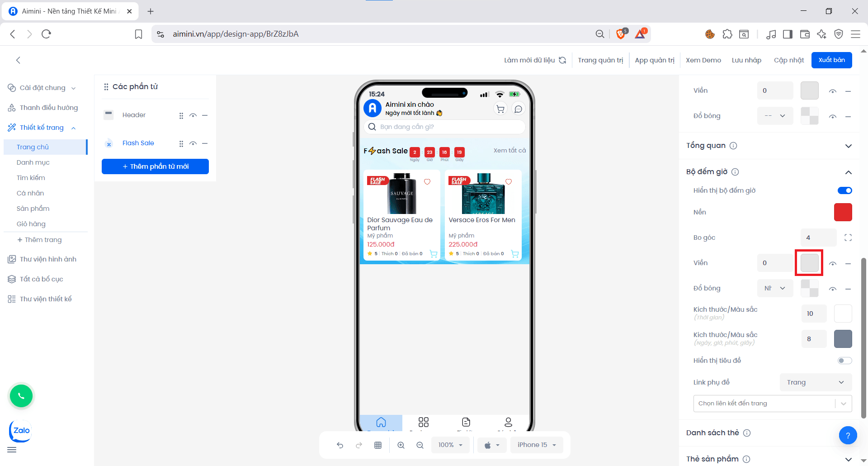Select Danh mục page in sidebar
Viewport: 868px width, 466px height.
33,162
